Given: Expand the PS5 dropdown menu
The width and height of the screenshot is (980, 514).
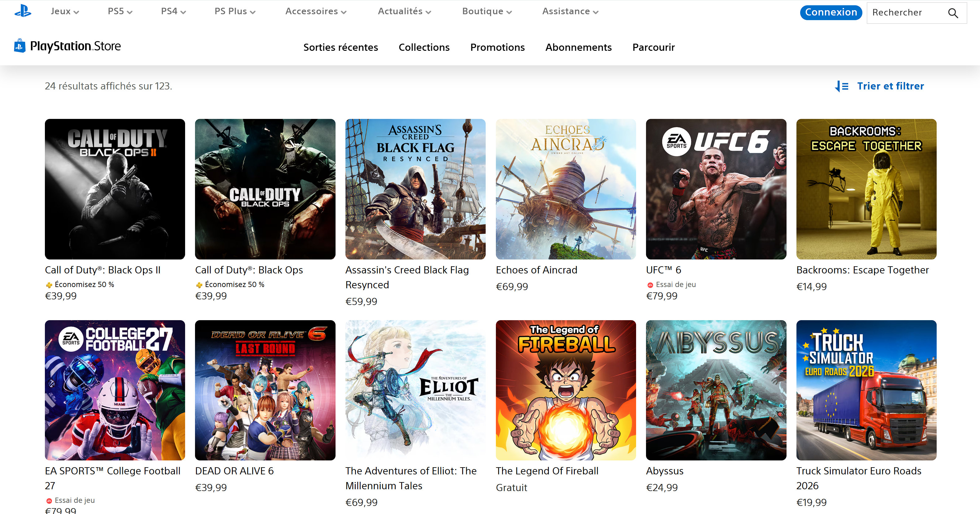Looking at the screenshot, I should tap(120, 11).
